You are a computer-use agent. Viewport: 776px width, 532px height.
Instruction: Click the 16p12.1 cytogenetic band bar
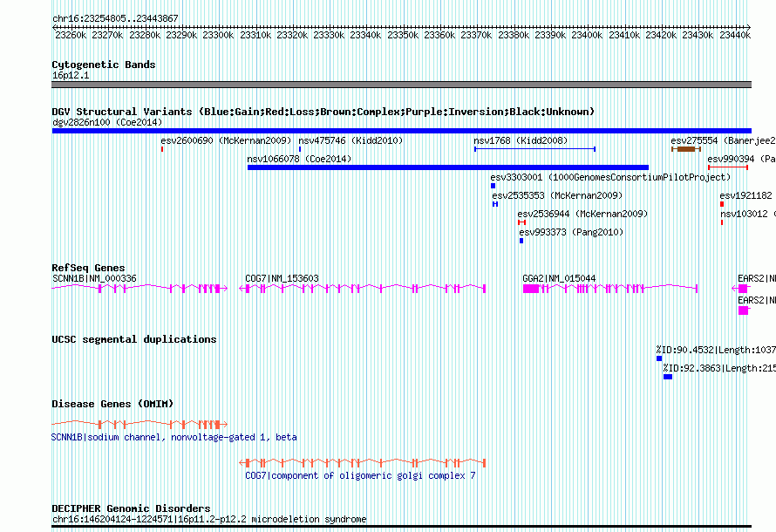(401, 85)
